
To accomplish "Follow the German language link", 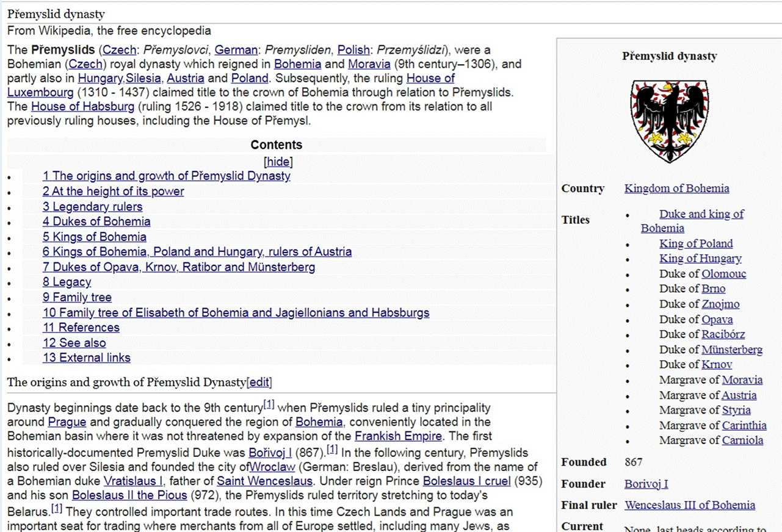I will coord(236,49).
